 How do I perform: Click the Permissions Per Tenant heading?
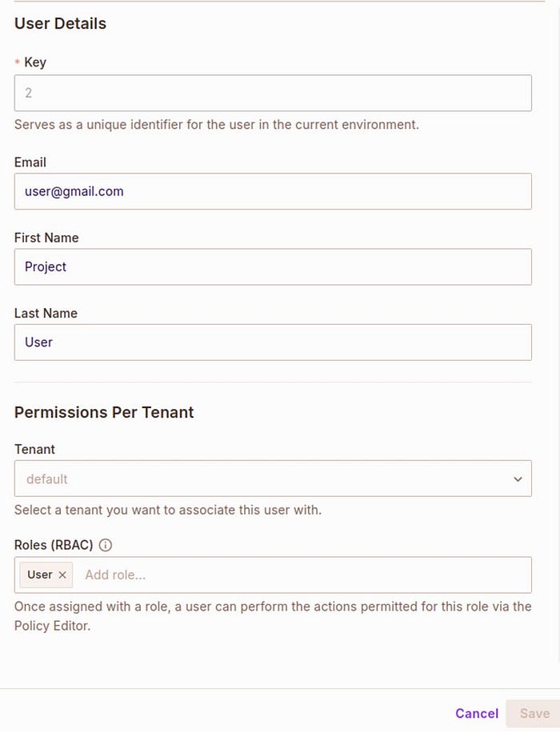pyautogui.click(x=104, y=412)
